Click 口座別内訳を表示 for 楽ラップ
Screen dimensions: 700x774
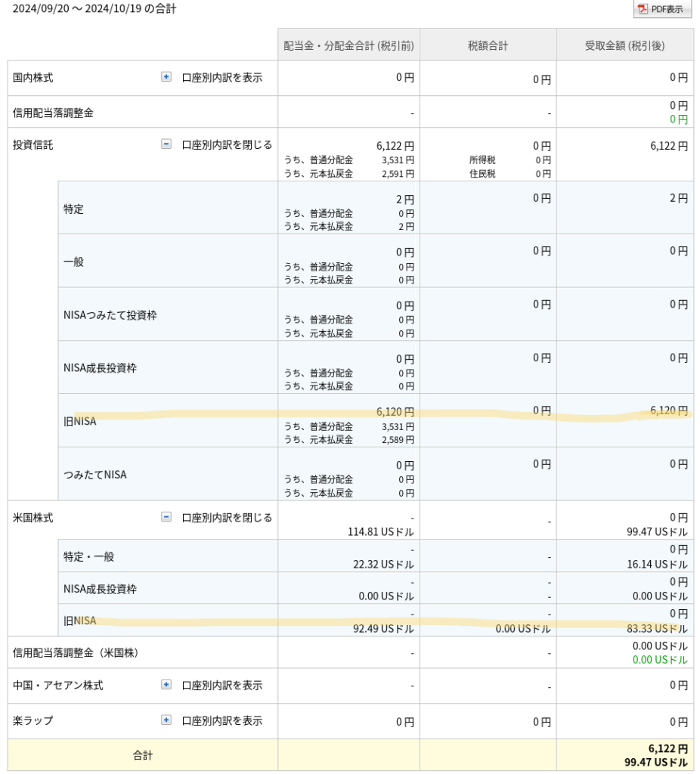[221, 721]
